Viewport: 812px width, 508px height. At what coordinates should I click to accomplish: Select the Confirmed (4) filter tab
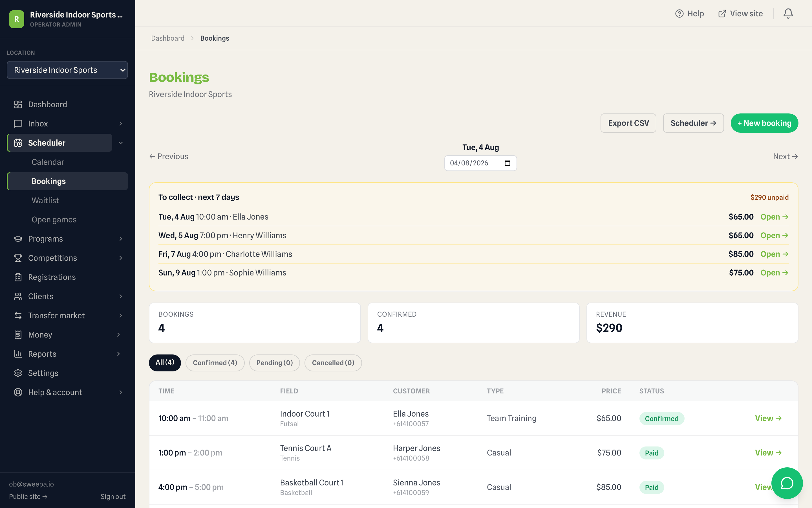215,363
